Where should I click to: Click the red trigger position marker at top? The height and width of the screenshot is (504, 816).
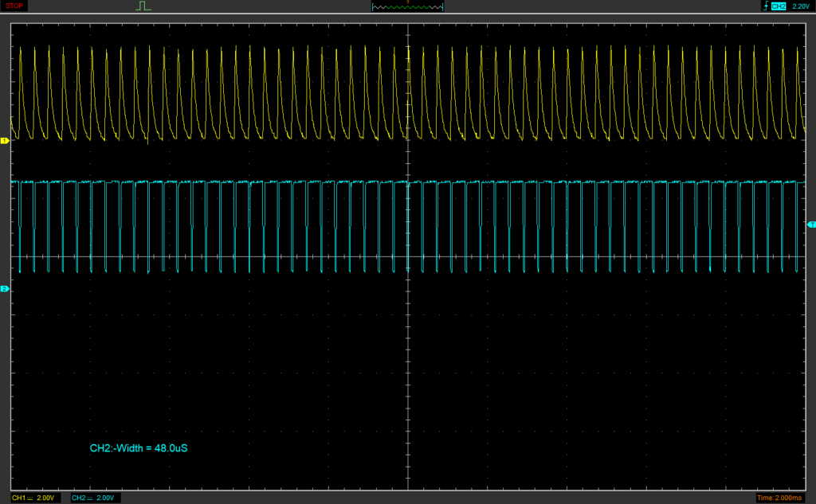pos(408,2)
